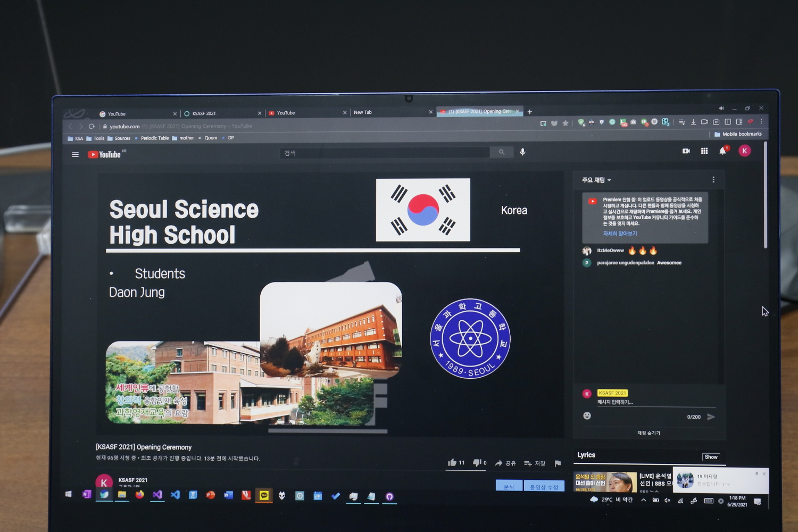Expand the 주요 채팅 chat mode dropdown
798x532 pixels.
coord(596,180)
